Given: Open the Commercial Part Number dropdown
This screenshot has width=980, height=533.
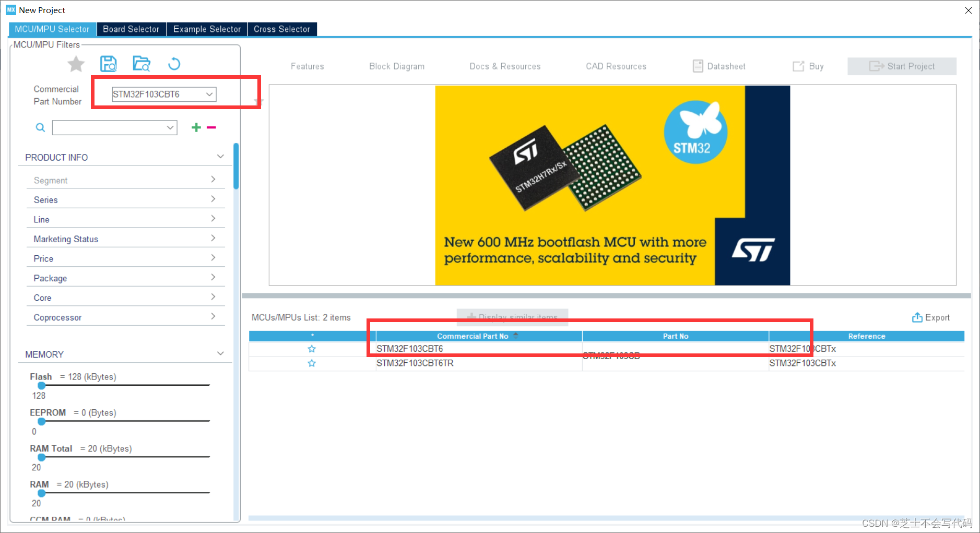Looking at the screenshot, I should [209, 94].
